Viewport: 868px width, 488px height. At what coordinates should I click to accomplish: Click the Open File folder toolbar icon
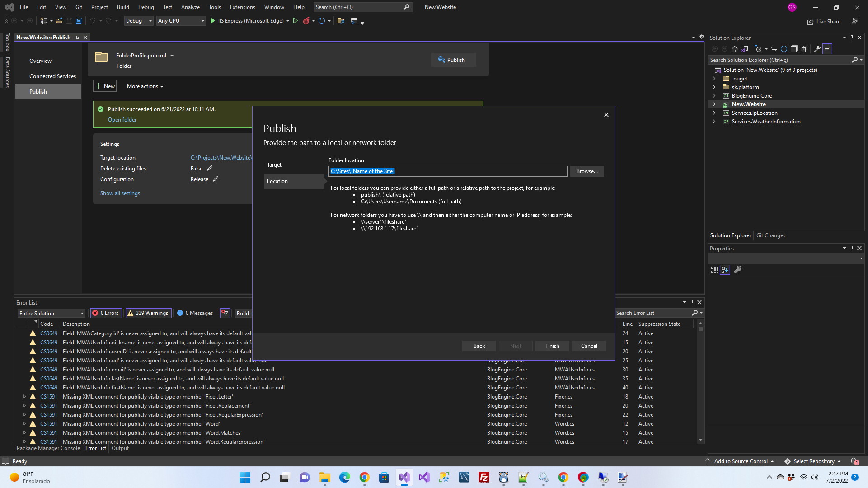click(x=59, y=21)
